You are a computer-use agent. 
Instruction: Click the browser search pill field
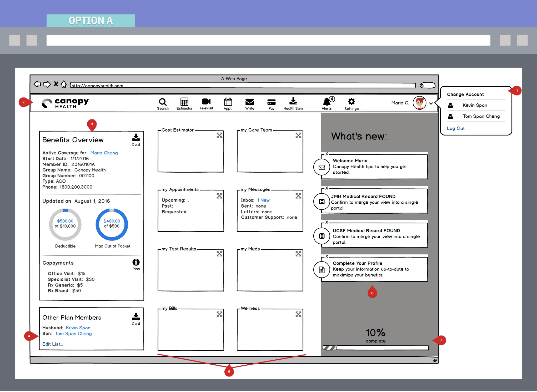(428, 85)
